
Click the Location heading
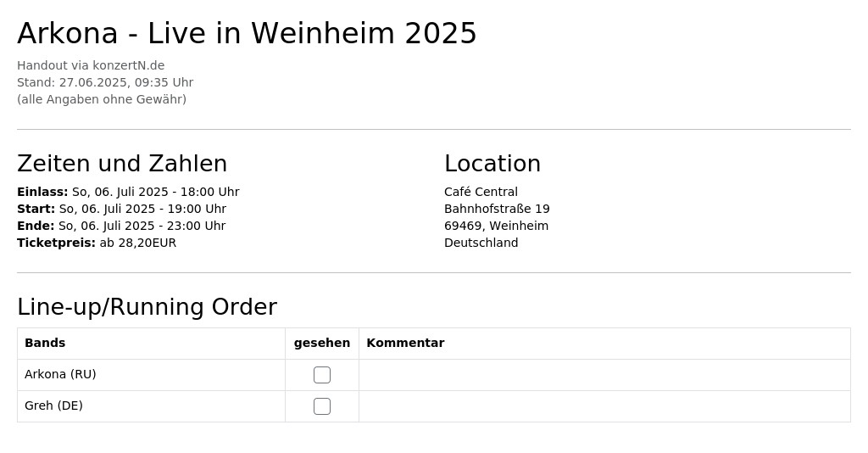coord(492,164)
